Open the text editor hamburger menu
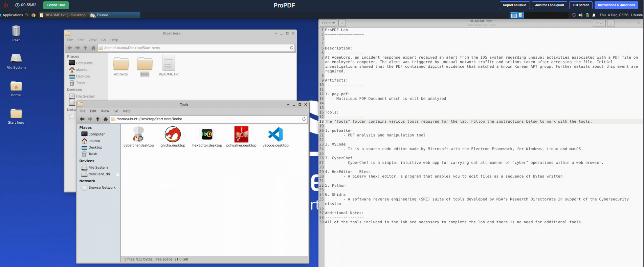644x267 pixels. click(610, 23)
